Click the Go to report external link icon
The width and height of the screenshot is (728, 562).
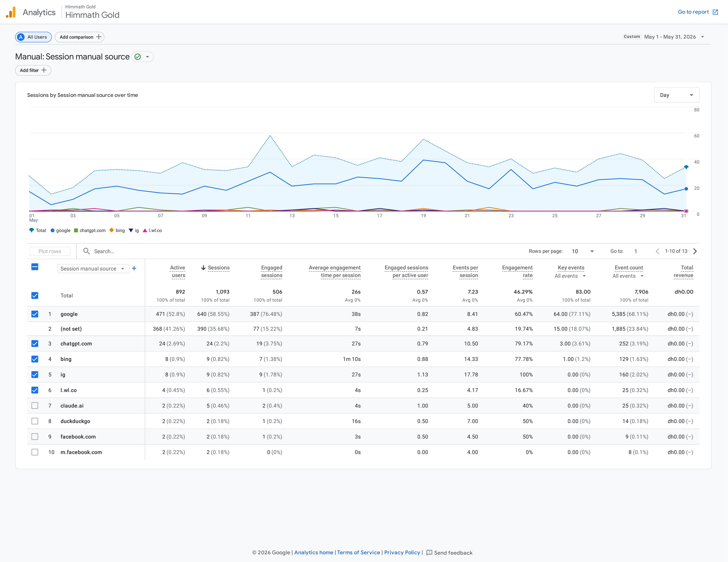tap(715, 12)
